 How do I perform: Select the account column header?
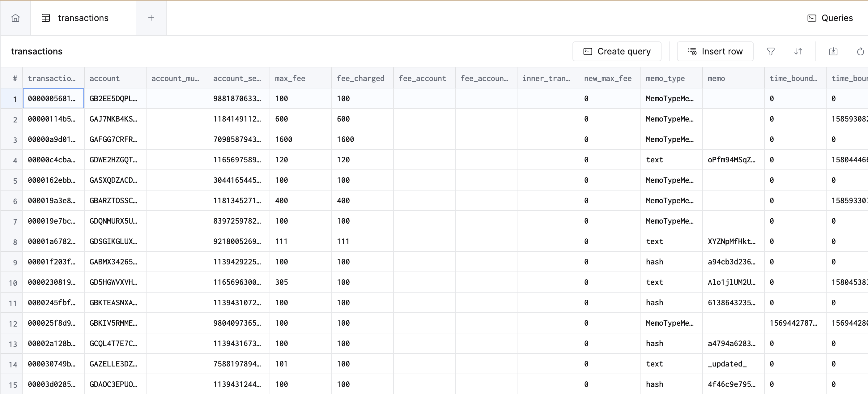click(105, 78)
